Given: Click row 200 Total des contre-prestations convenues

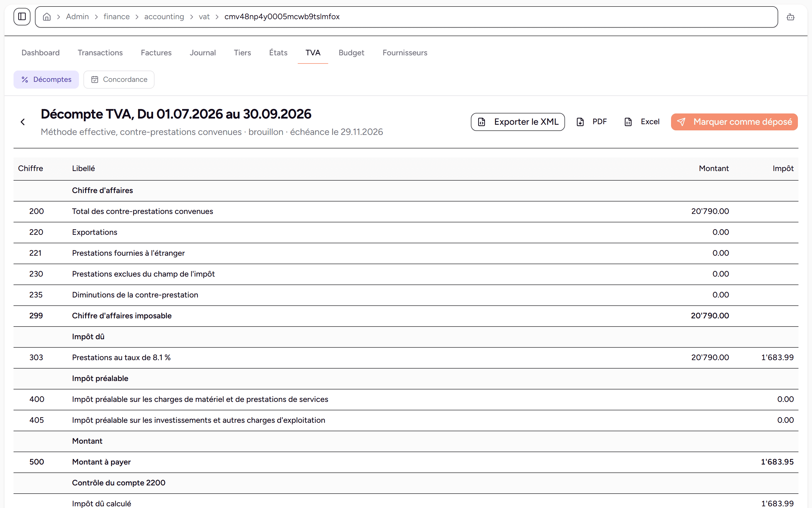Looking at the screenshot, I should coord(406,212).
